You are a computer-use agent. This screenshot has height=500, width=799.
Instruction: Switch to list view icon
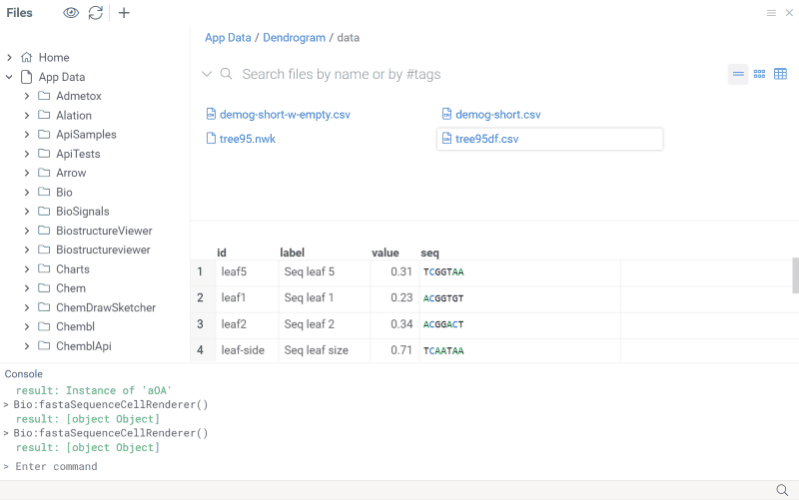[x=738, y=74]
